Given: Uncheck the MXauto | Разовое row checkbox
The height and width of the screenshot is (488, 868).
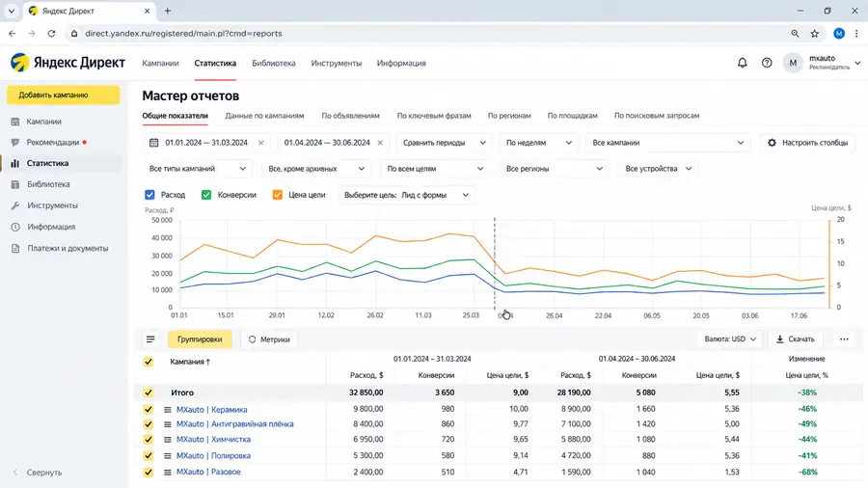Looking at the screenshot, I should [148, 472].
